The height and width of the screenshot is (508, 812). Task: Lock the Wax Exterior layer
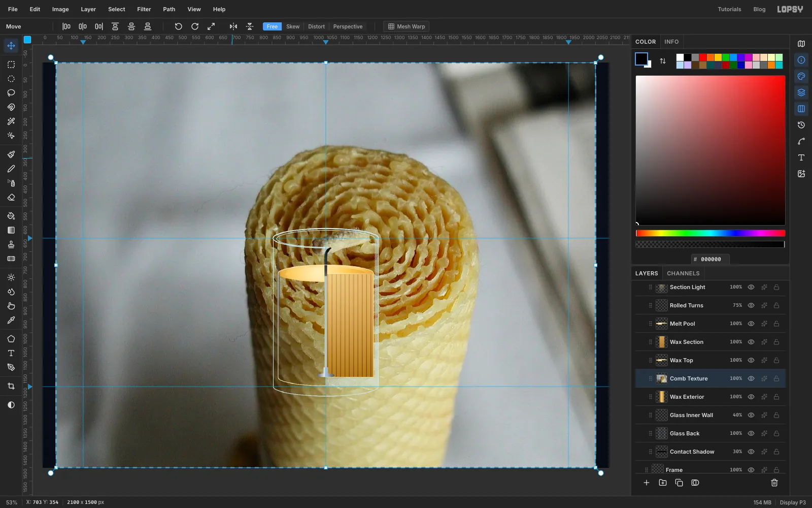tap(776, 397)
